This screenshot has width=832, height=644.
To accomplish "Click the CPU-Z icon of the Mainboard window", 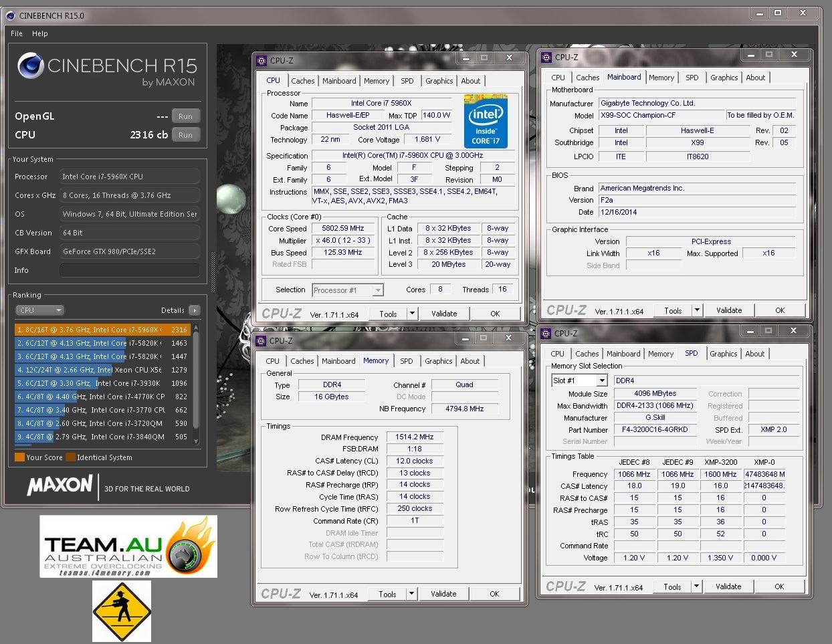I will [x=546, y=57].
